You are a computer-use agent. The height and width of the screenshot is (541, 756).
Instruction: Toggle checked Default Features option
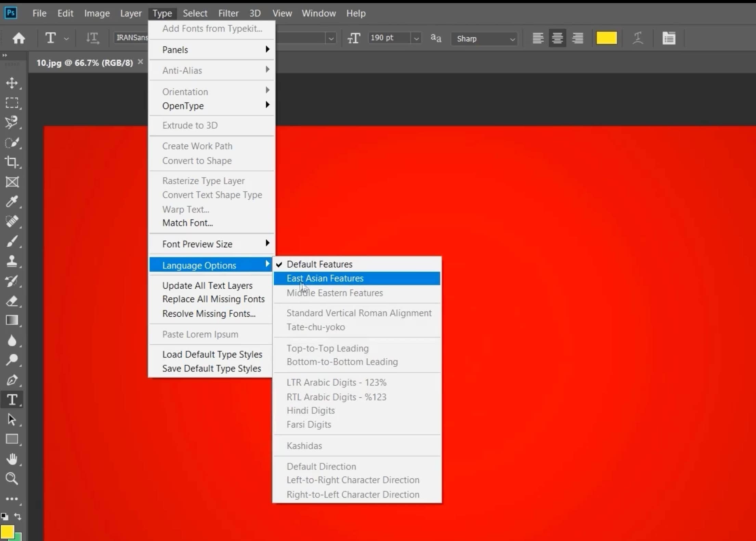pyautogui.click(x=319, y=264)
